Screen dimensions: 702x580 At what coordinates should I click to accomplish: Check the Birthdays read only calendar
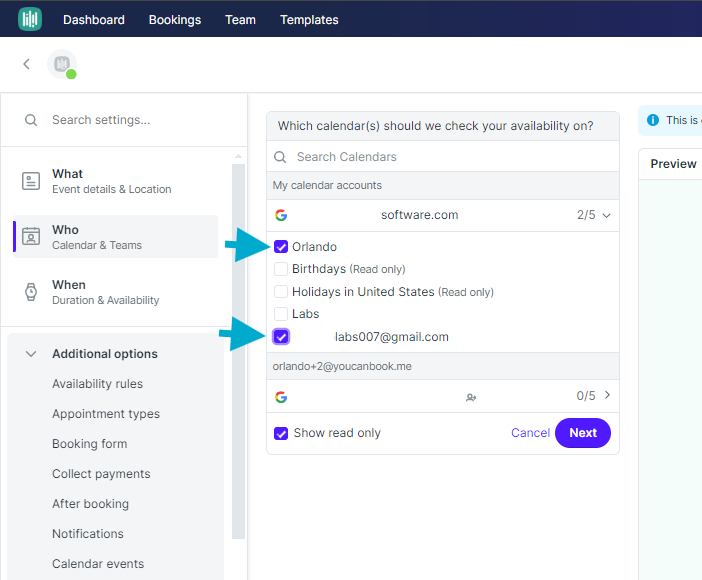pos(281,269)
